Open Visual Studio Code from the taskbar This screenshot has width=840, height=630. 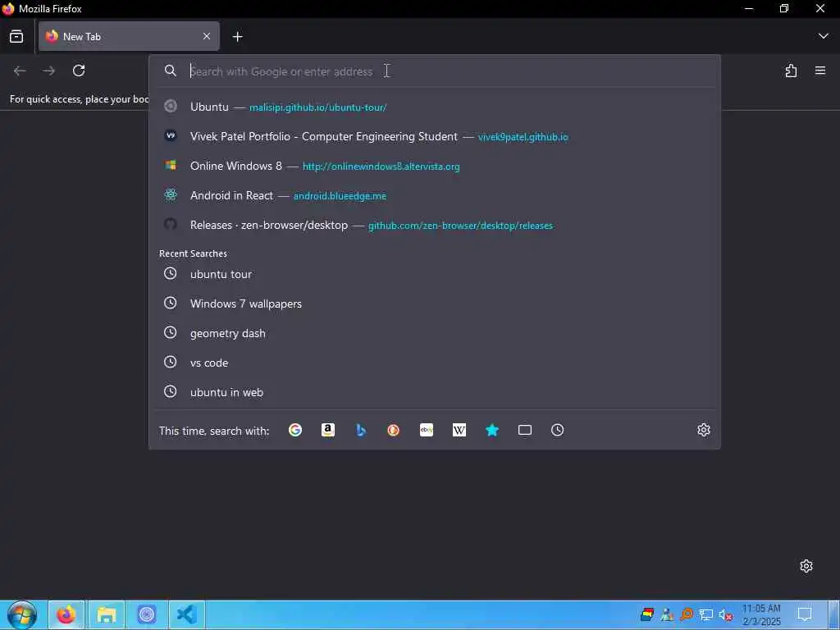(186, 614)
